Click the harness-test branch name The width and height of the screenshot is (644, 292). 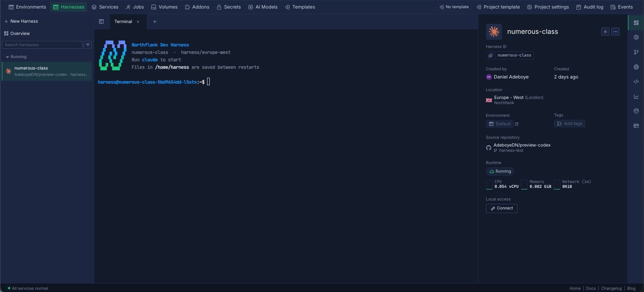click(511, 151)
